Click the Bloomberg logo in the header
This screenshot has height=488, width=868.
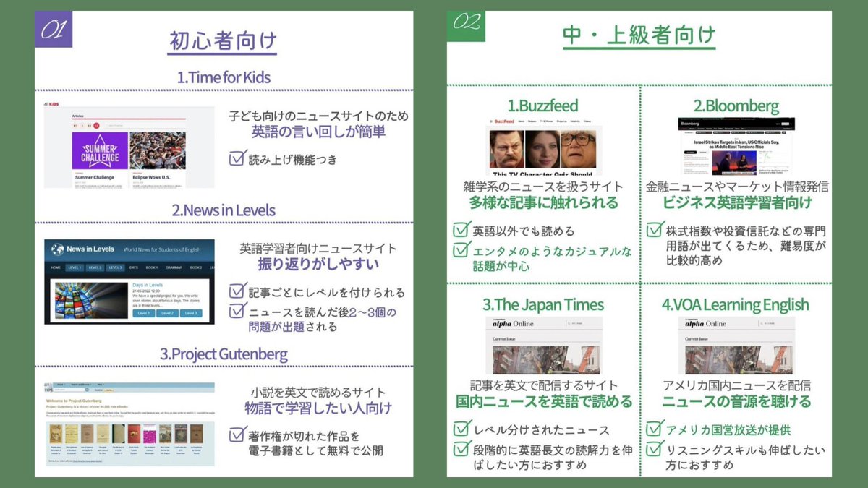(689, 124)
